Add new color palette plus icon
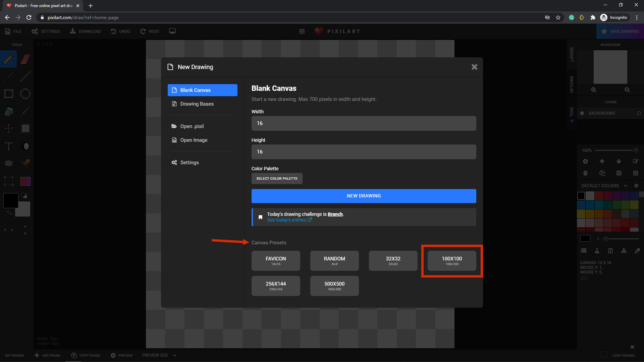This screenshot has height=362, width=644. pos(636,186)
